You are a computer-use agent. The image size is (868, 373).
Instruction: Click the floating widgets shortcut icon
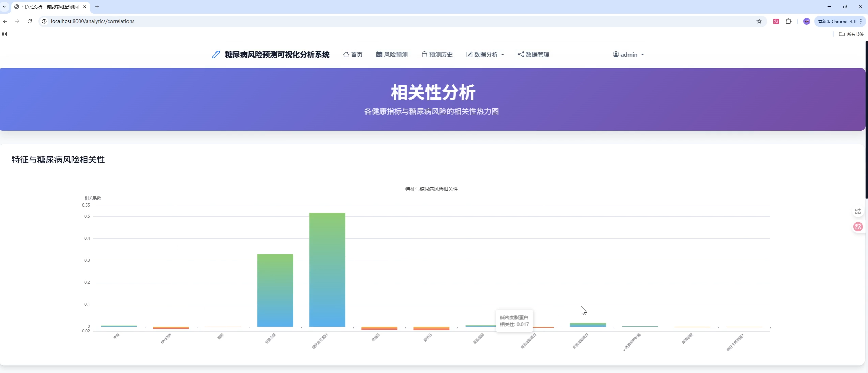(x=857, y=211)
